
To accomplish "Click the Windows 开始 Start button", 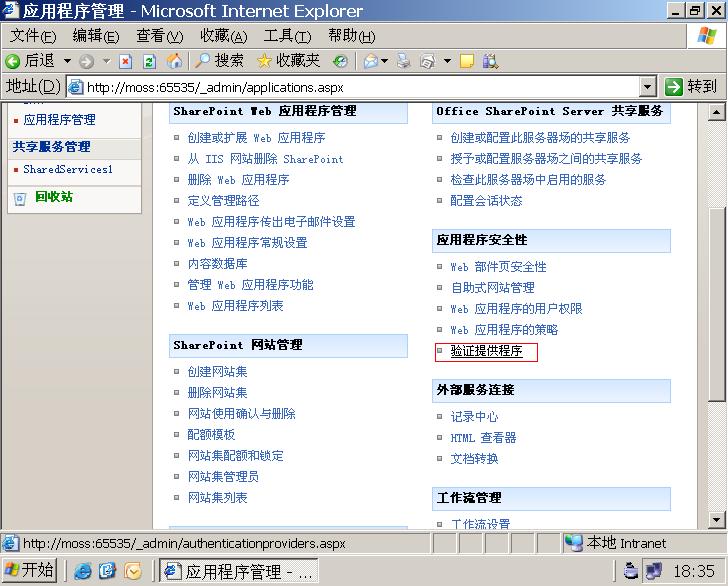I will pyautogui.click(x=30, y=571).
